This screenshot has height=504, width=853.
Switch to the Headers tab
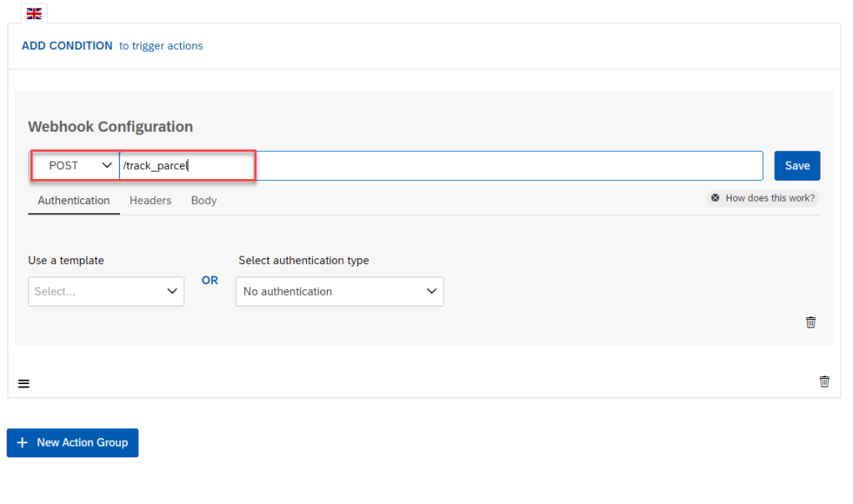pyautogui.click(x=150, y=201)
